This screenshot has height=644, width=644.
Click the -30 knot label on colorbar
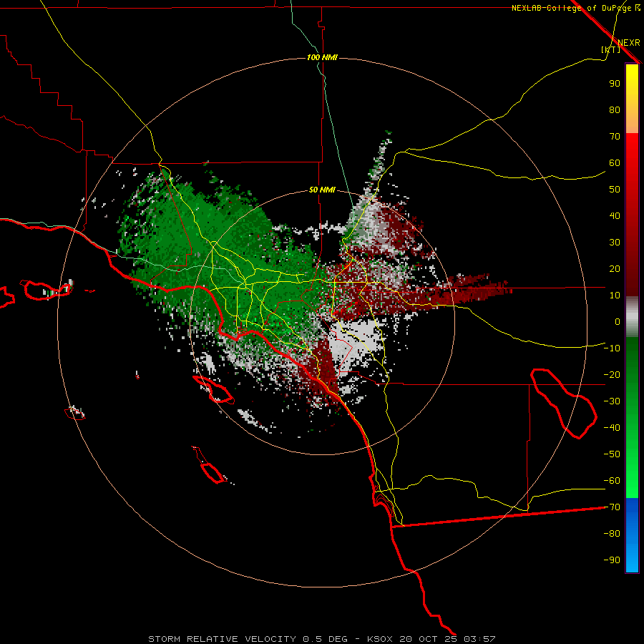612,401
